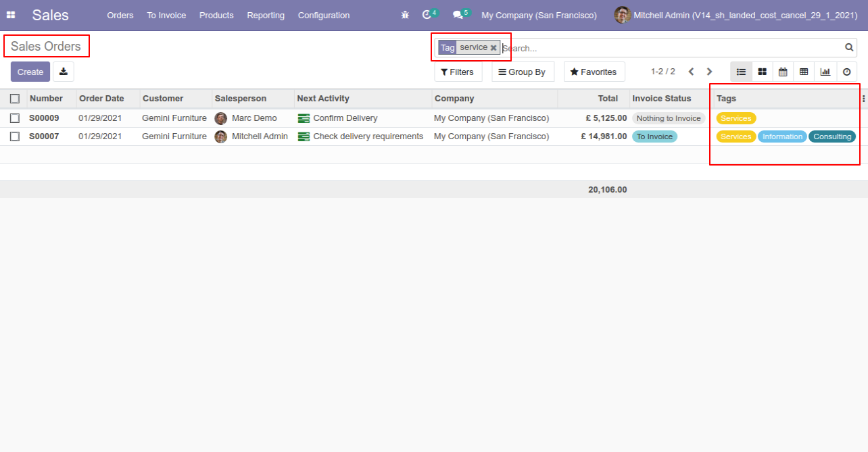Open To Invoice menu

coord(166,15)
